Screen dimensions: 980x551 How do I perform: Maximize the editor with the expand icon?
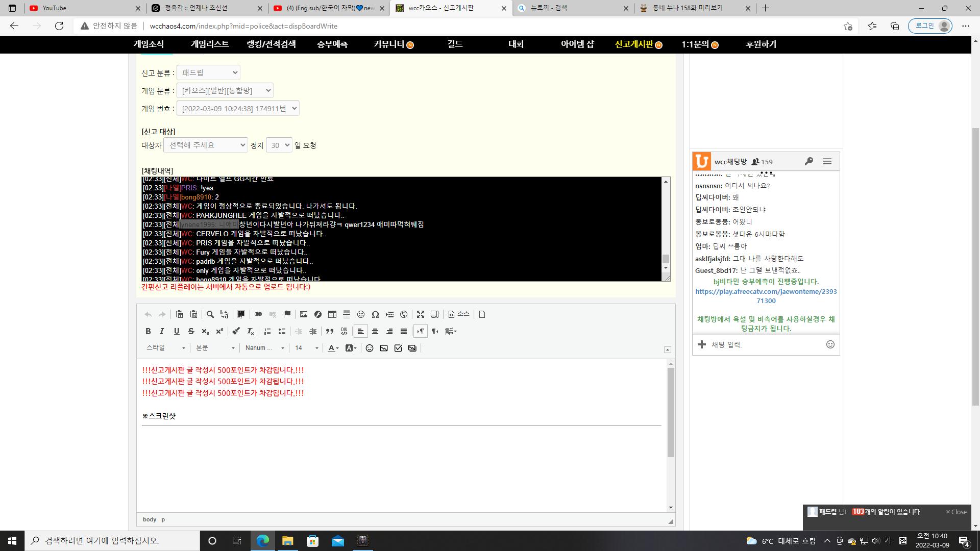click(x=421, y=314)
